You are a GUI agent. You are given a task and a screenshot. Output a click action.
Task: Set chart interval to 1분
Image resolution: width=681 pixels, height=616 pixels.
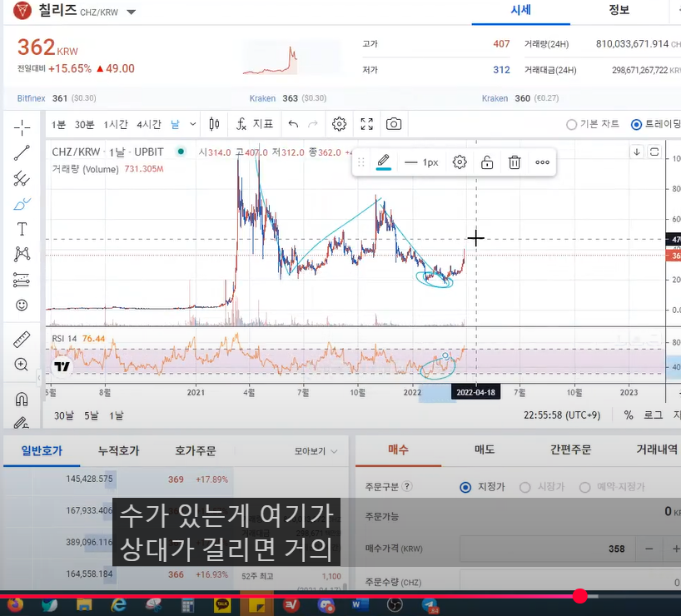(x=58, y=125)
